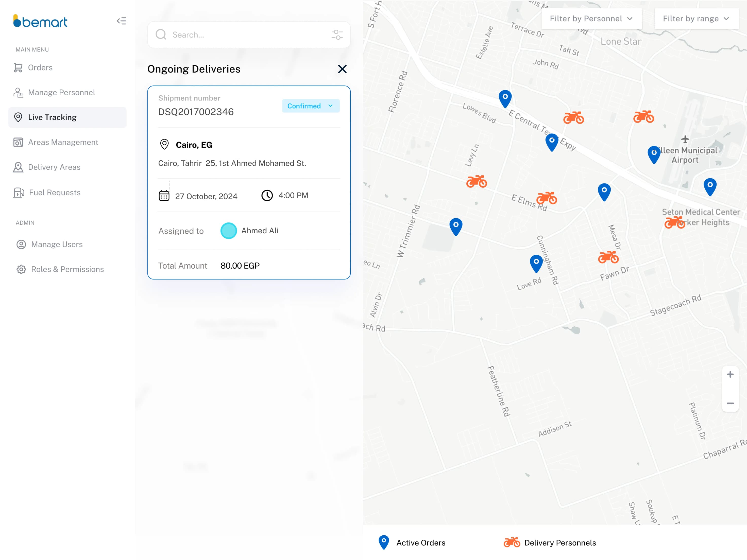Select motorcycle right of Lowes Blvd pin

point(573,117)
